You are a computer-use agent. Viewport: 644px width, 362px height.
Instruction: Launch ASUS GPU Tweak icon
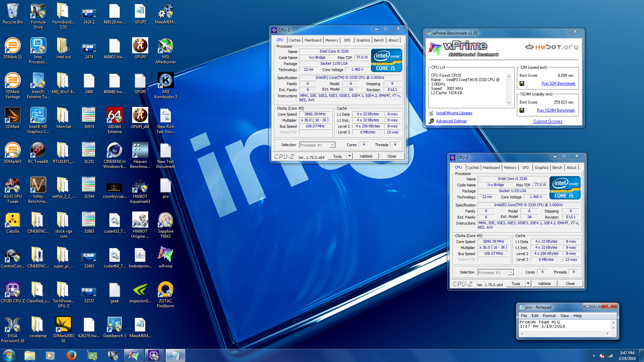pos(13,190)
